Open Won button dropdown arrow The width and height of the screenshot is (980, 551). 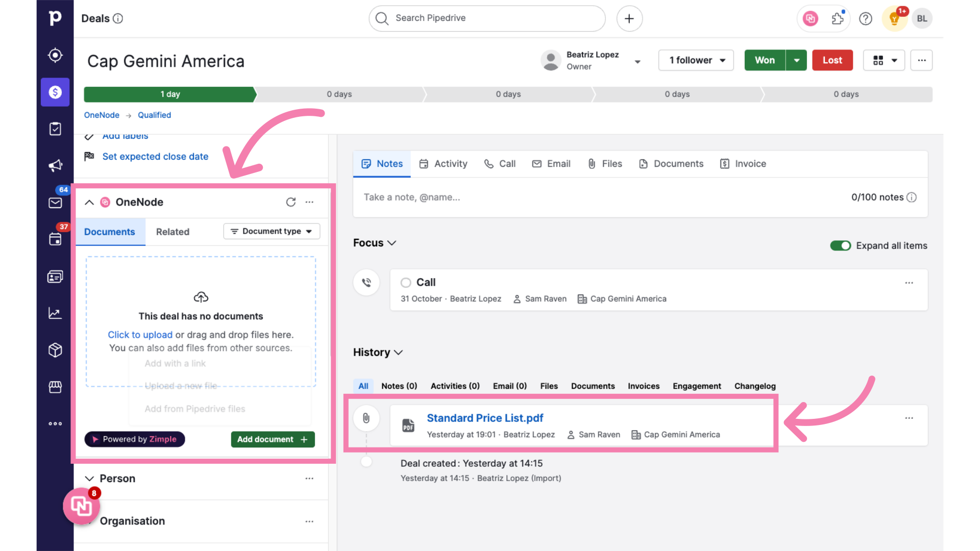796,60
